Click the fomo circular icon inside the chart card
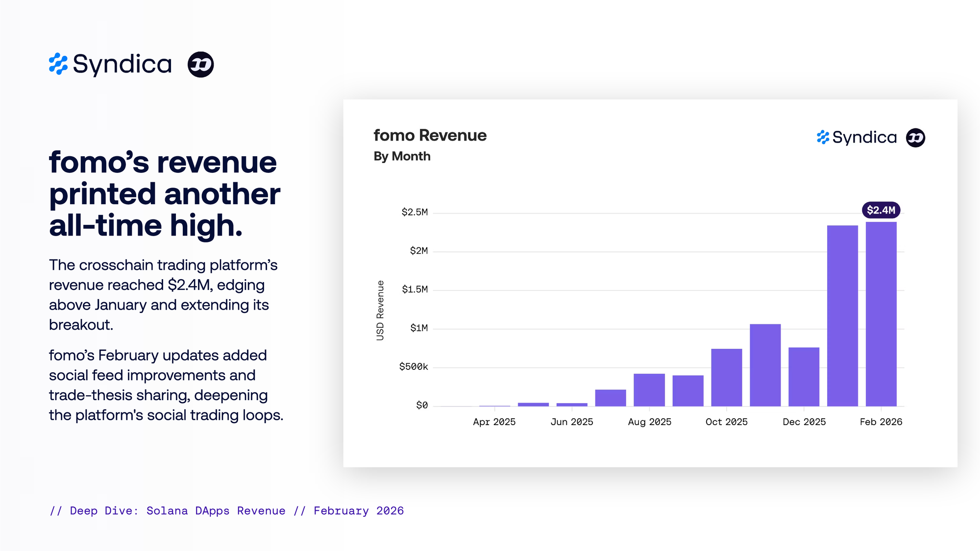The width and height of the screenshot is (980, 551). 915,138
